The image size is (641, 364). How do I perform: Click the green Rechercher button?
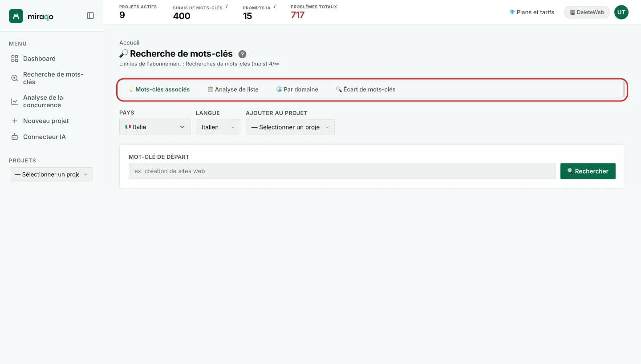pyautogui.click(x=588, y=171)
